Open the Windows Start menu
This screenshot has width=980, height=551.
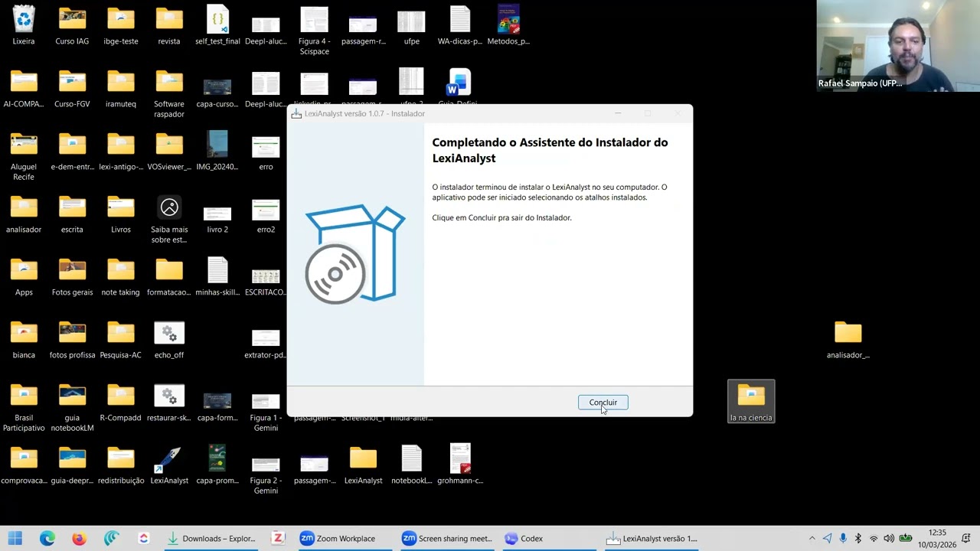pos(15,539)
